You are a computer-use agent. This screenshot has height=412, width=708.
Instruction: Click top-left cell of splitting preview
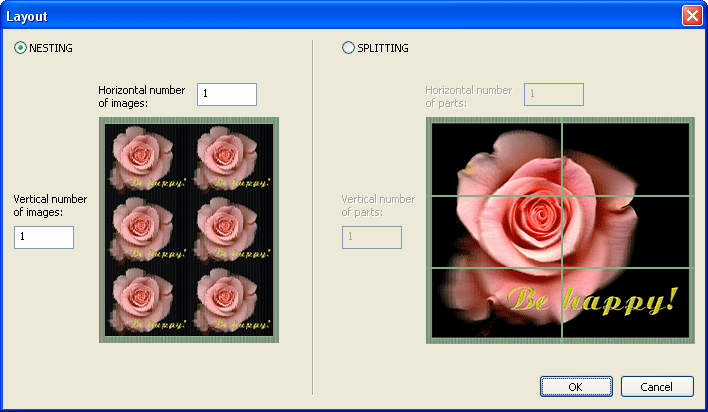(x=496, y=159)
